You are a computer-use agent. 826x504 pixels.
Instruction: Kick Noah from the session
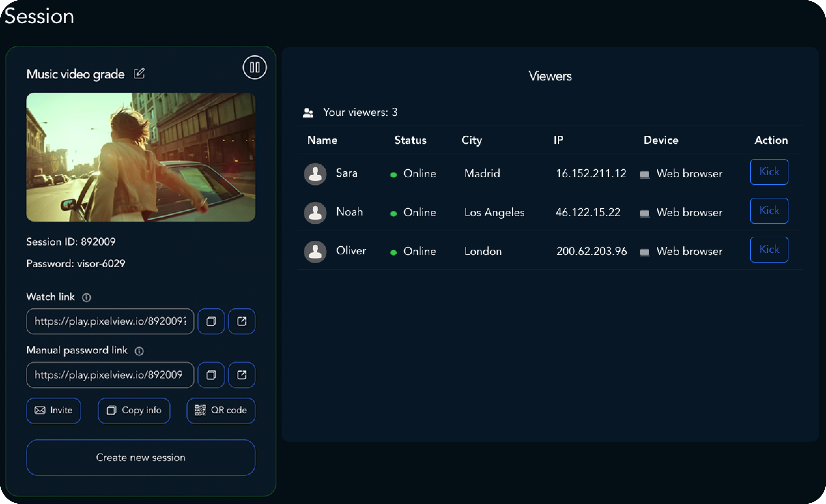(x=769, y=211)
